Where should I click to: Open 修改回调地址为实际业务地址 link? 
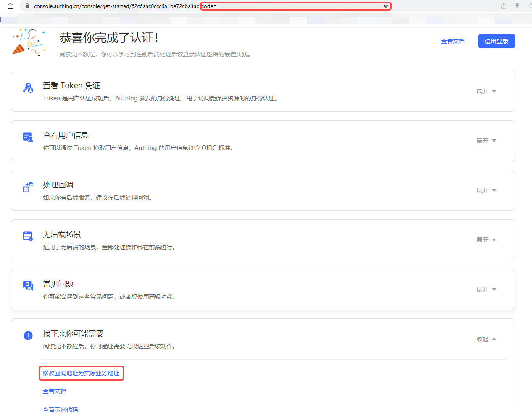tap(81, 373)
